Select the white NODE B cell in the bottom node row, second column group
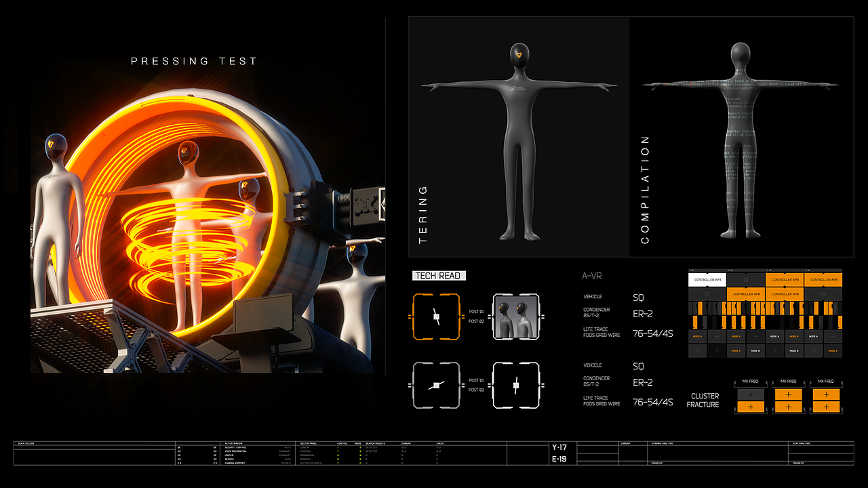The image size is (868, 488). pyautogui.click(x=755, y=350)
